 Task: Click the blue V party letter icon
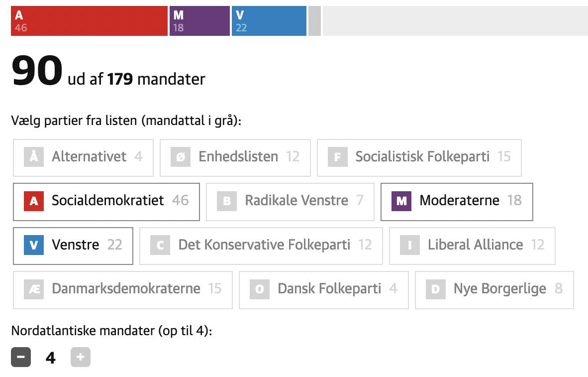click(34, 245)
